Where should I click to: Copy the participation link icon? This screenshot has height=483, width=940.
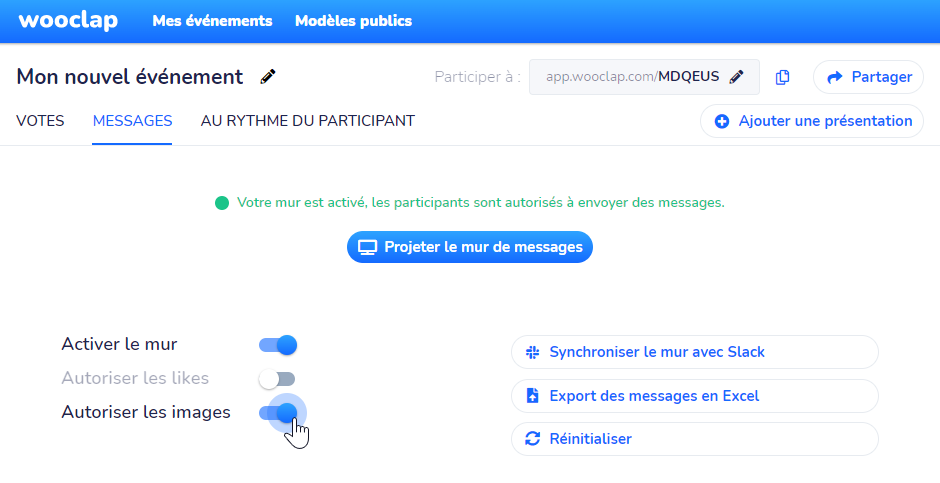(783, 77)
